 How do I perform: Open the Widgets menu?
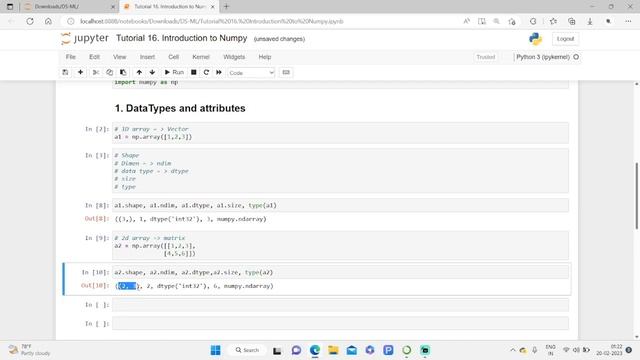click(234, 57)
